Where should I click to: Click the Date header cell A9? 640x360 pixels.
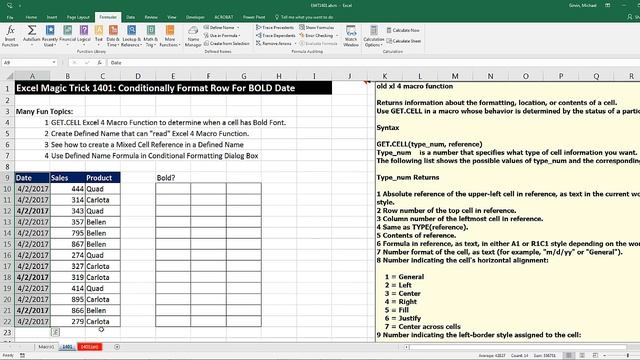32,178
